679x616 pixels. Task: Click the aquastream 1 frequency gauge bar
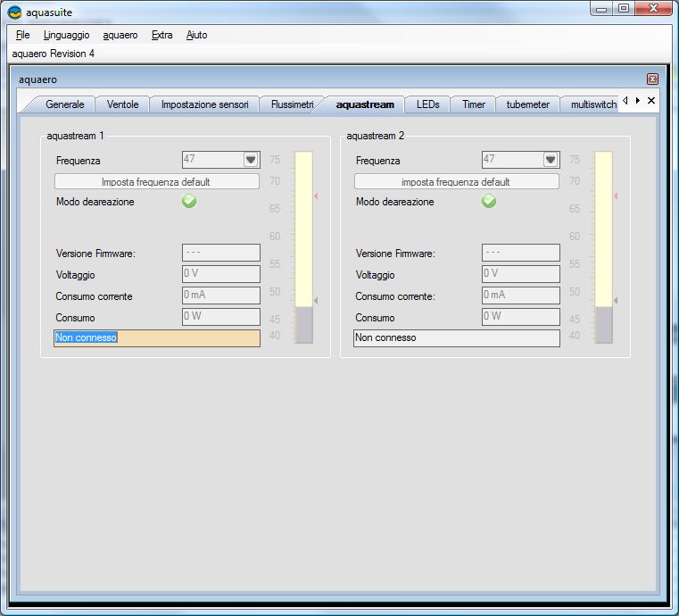click(x=304, y=247)
